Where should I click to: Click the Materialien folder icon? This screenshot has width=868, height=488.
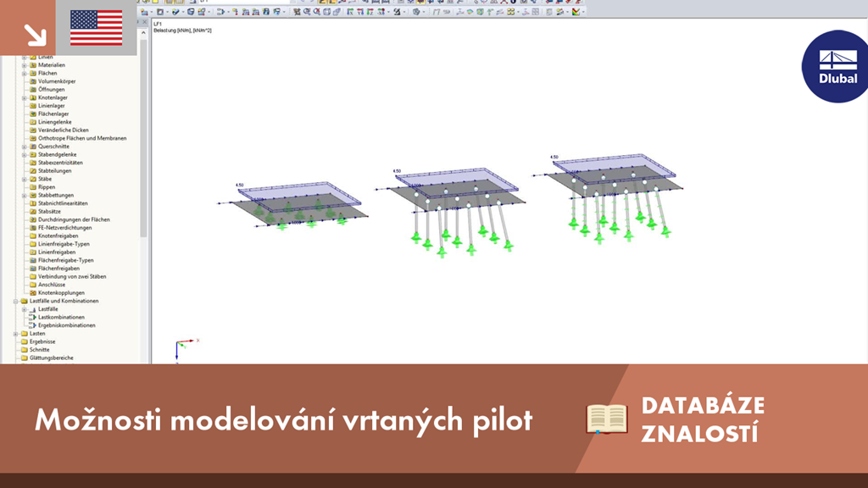33,64
